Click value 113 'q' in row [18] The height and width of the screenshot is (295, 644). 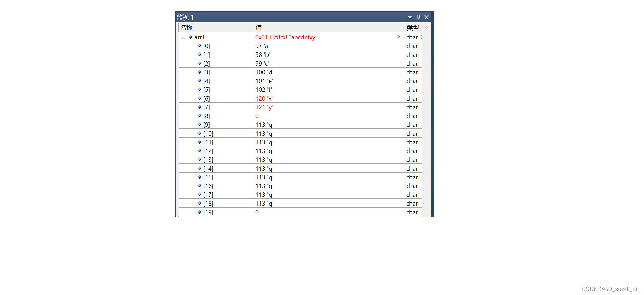[x=264, y=204]
